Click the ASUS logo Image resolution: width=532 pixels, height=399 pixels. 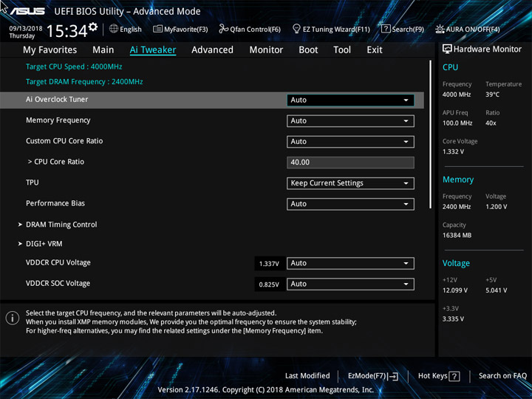click(x=27, y=11)
